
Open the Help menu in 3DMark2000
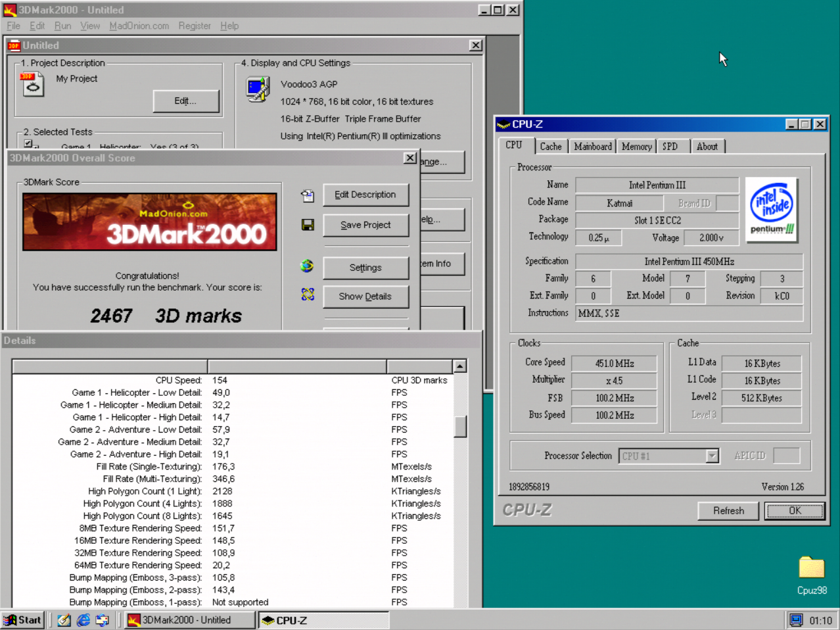(229, 26)
